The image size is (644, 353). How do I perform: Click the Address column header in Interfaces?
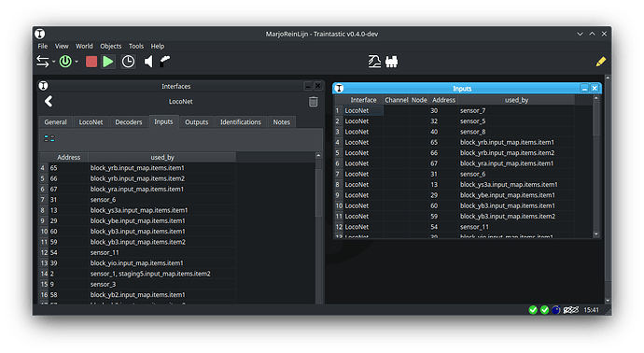click(68, 158)
